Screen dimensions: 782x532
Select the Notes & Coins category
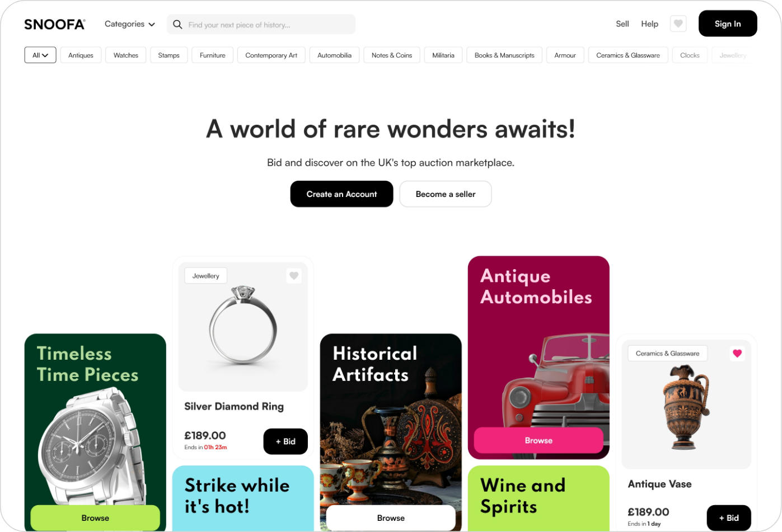(392, 55)
